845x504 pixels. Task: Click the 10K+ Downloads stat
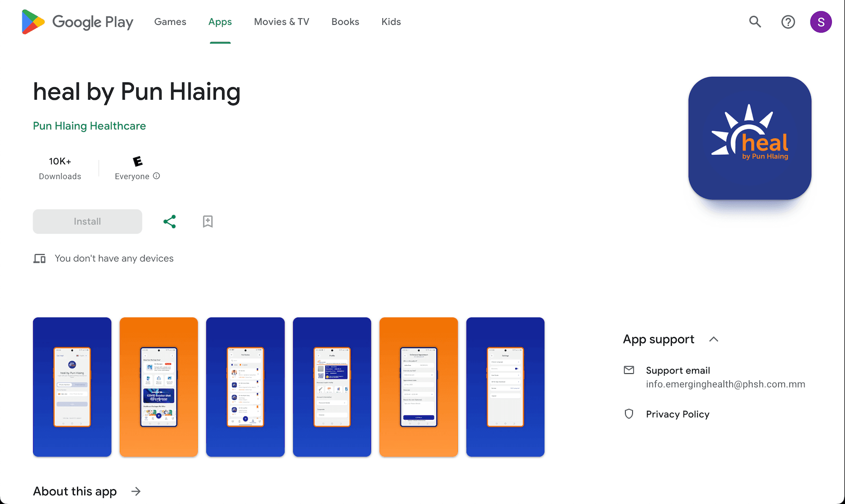60,168
